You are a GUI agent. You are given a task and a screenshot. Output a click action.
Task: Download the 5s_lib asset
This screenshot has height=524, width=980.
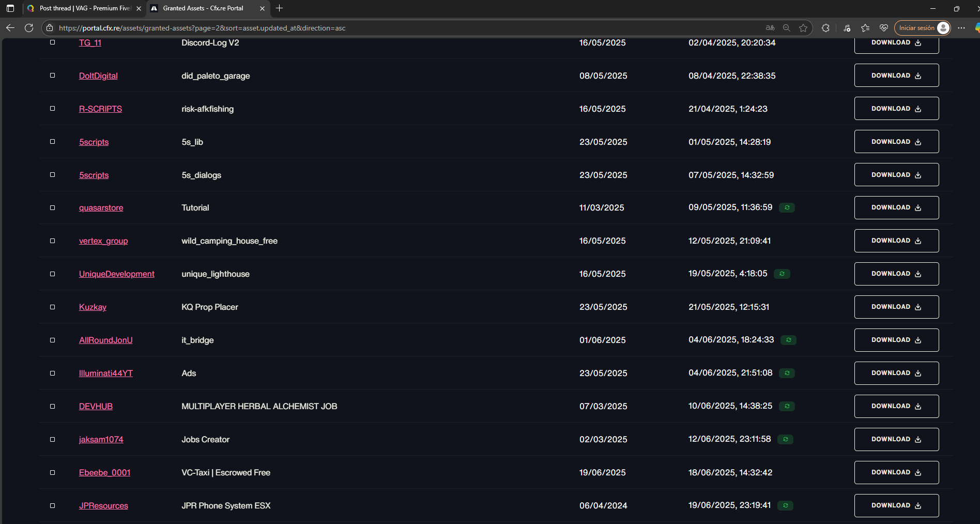(x=896, y=142)
